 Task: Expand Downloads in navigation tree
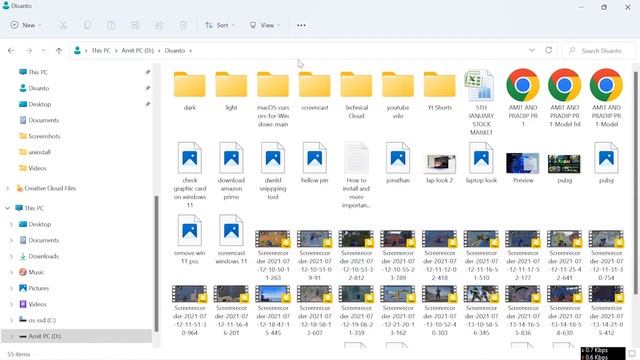tap(11, 256)
